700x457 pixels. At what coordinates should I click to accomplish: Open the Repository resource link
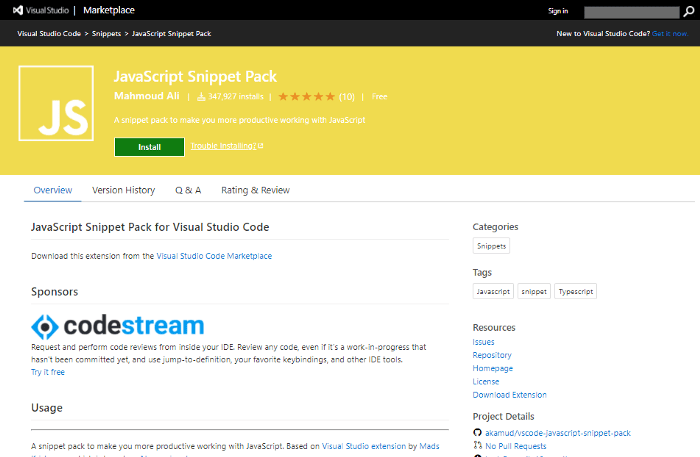tap(492, 355)
